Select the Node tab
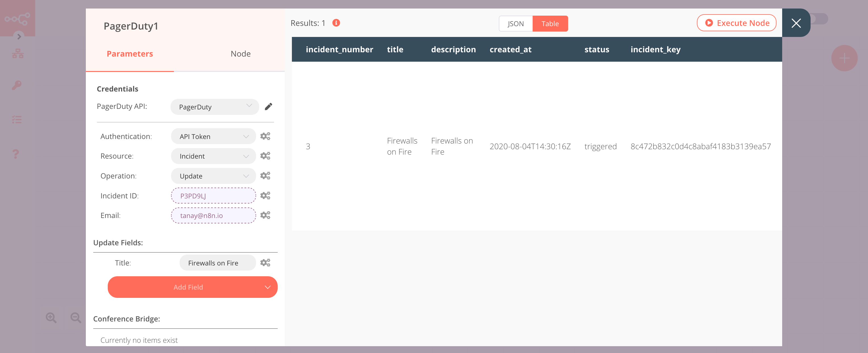Screen dimensions: 868x353 [241, 53]
